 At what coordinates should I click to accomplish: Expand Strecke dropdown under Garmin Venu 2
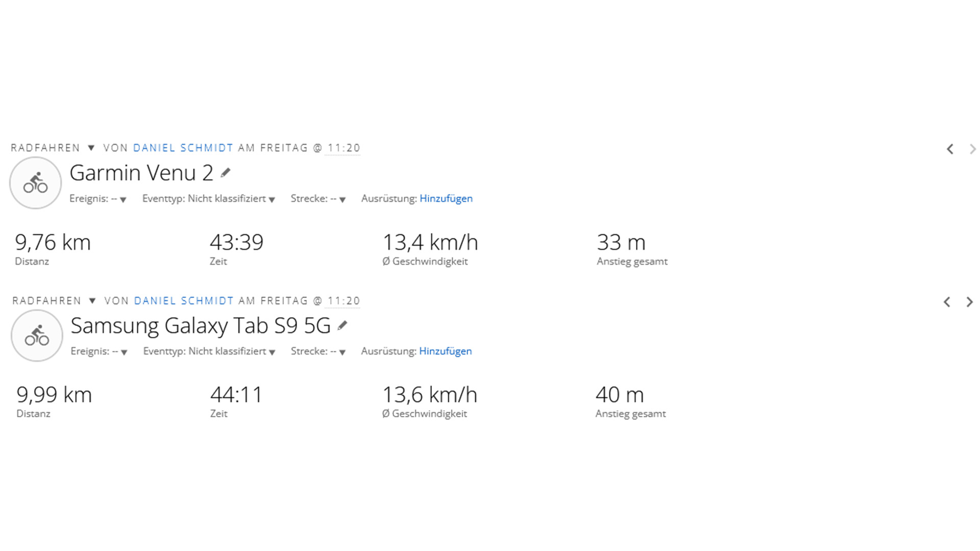(x=318, y=199)
